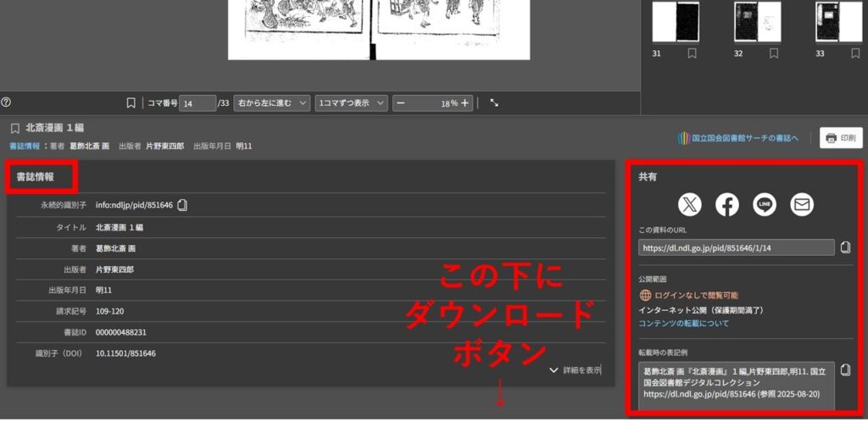The width and height of the screenshot is (868, 422).
Task: Bookmark the current frame in viewer toolbar
Action: tap(131, 103)
